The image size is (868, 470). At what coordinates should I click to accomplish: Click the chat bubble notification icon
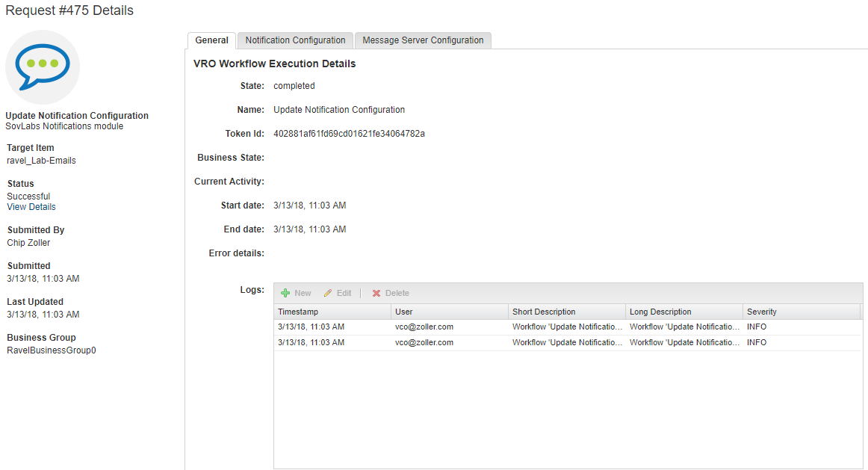click(x=43, y=67)
